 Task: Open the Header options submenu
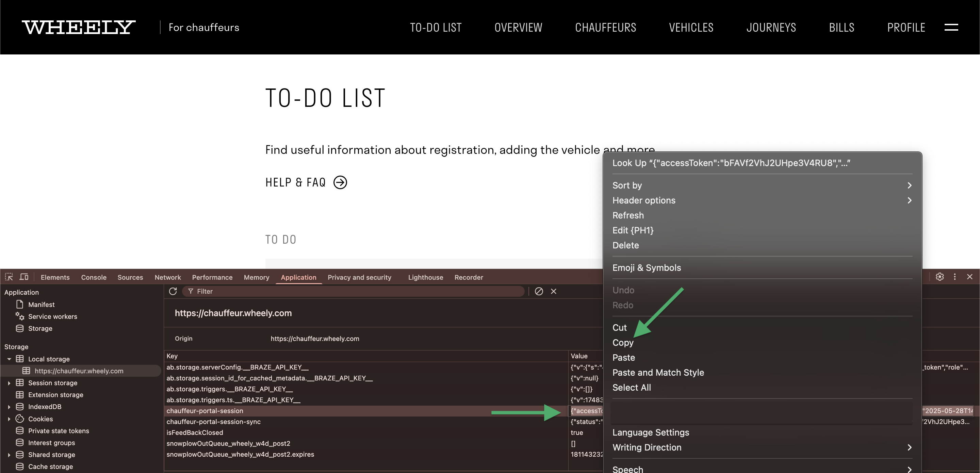click(762, 200)
